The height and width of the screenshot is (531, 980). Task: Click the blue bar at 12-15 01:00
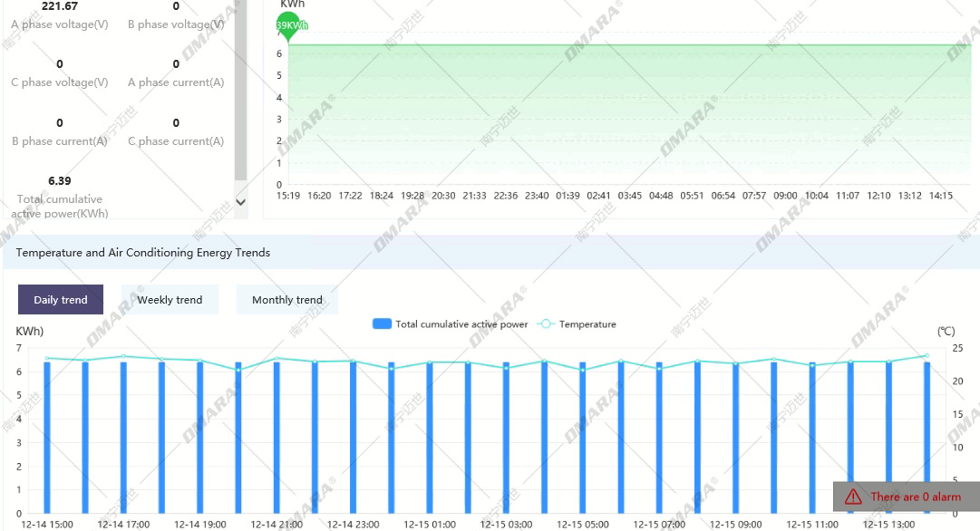point(430,435)
